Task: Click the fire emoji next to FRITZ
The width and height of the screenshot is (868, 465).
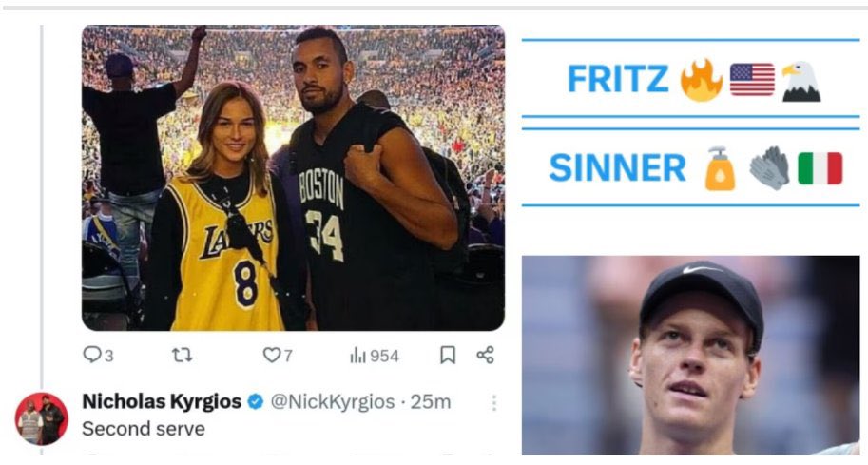Action: [x=702, y=80]
